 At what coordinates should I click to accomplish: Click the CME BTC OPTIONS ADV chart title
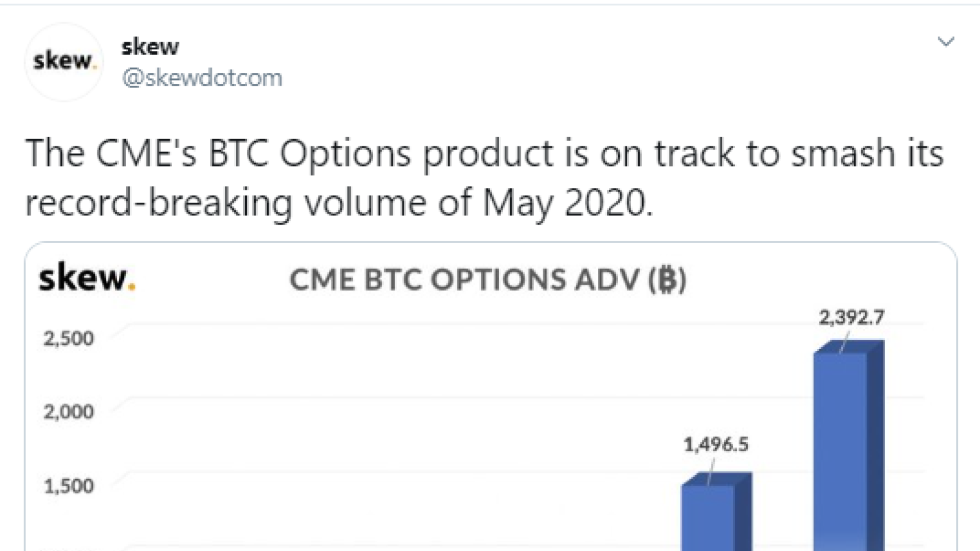point(488,280)
